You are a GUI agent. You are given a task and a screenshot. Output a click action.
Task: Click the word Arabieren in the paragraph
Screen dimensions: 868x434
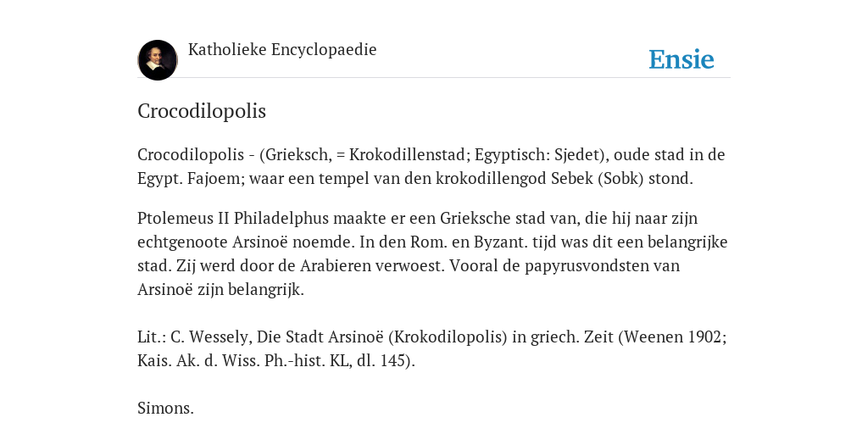(336, 265)
